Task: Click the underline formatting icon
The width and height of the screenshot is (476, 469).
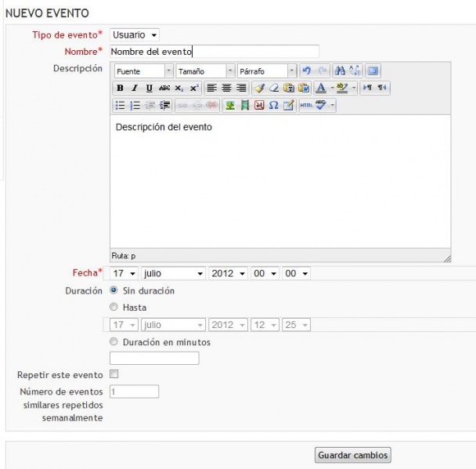Action: point(149,88)
